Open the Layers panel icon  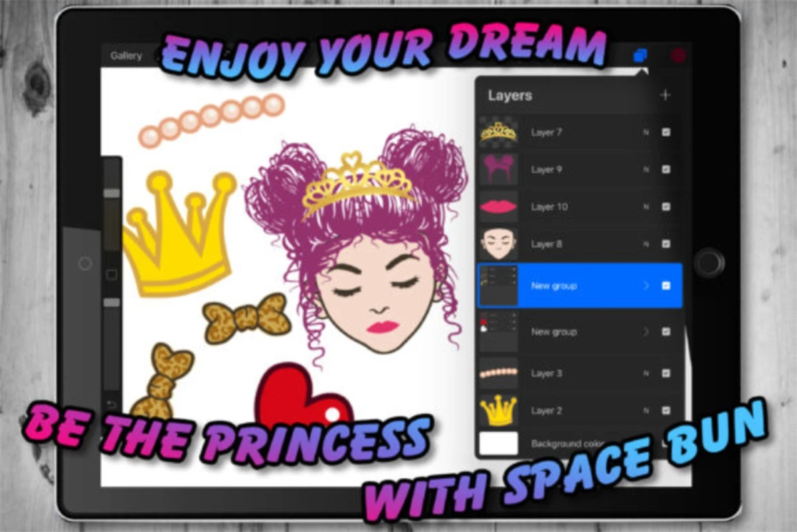(640, 56)
